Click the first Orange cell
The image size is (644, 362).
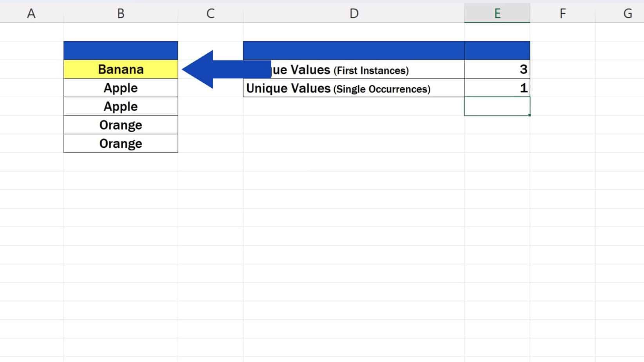(120, 125)
